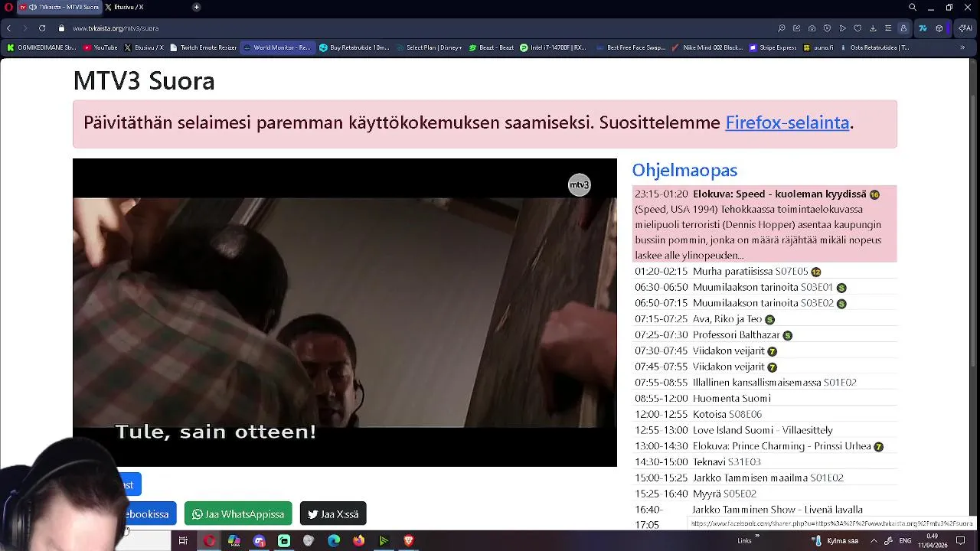The image size is (980, 551).
Task: Select Professori Balthazar program row
Action: click(x=764, y=334)
